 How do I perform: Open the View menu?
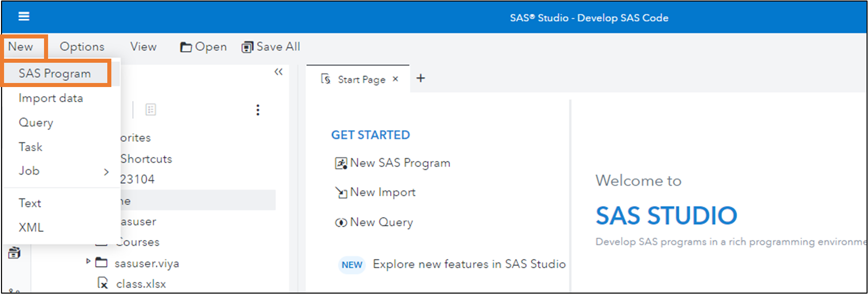point(143,47)
